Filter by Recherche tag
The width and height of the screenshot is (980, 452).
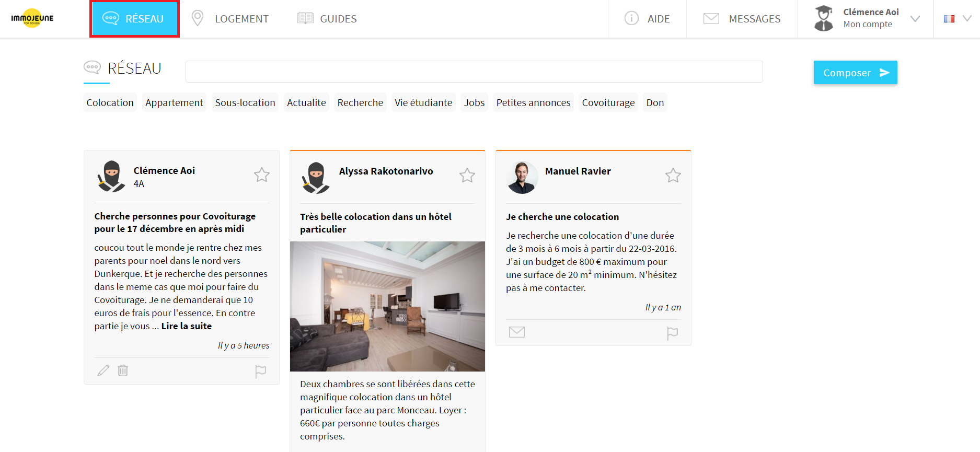coord(360,102)
